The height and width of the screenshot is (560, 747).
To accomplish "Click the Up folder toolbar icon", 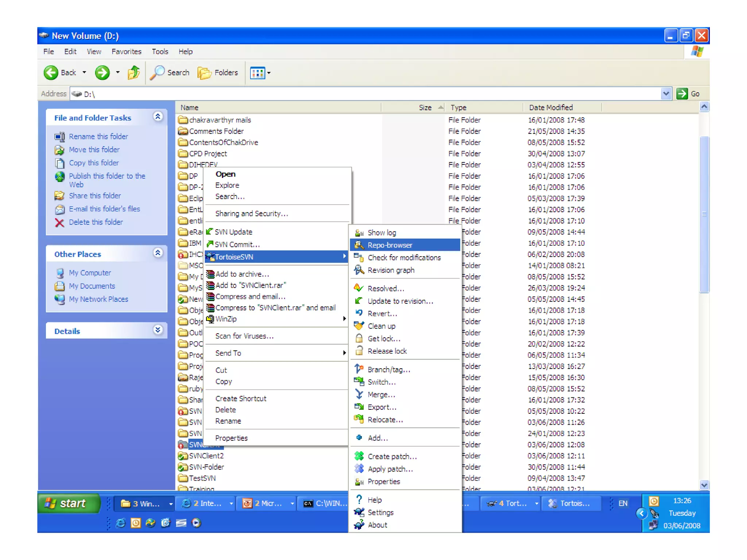I will (x=133, y=73).
